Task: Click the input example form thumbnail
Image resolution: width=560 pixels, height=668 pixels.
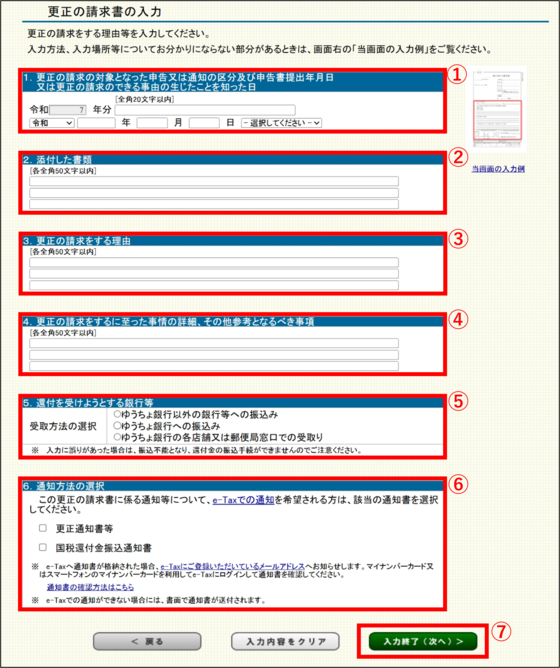Action: click(x=498, y=109)
